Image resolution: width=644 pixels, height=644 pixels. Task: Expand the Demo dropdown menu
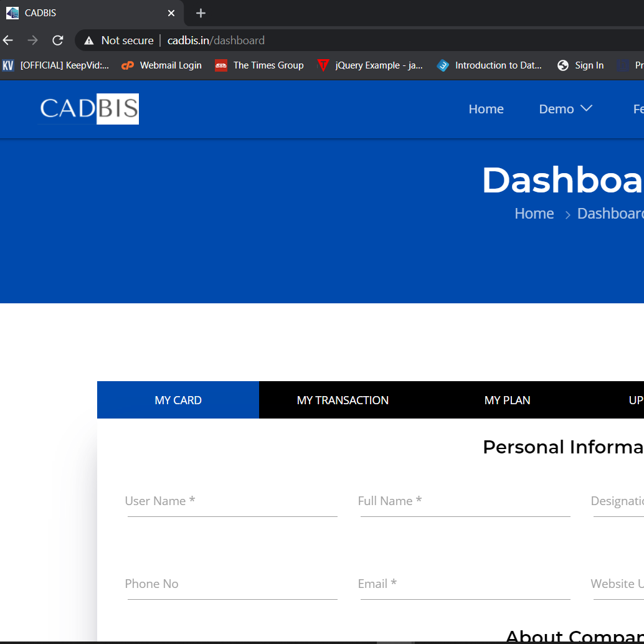tap(565, 109)
